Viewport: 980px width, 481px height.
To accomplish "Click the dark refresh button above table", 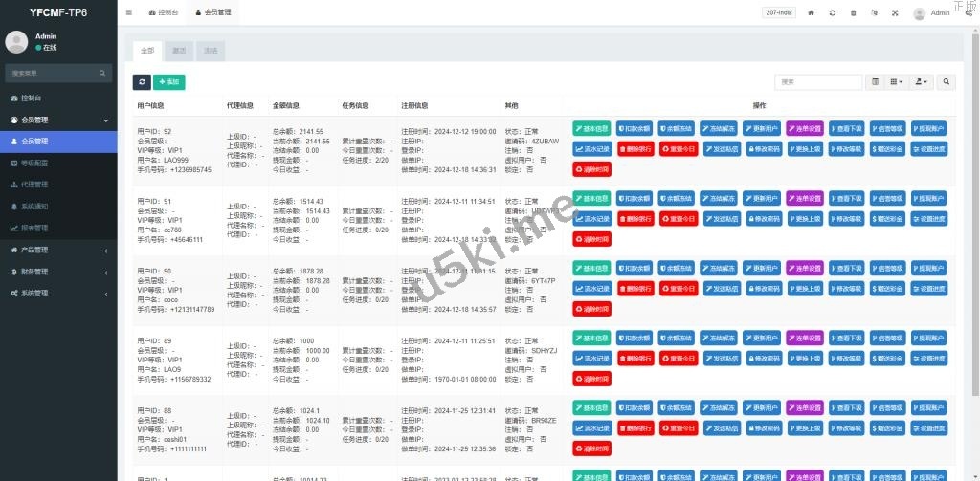I will click(x=142, y=82).
